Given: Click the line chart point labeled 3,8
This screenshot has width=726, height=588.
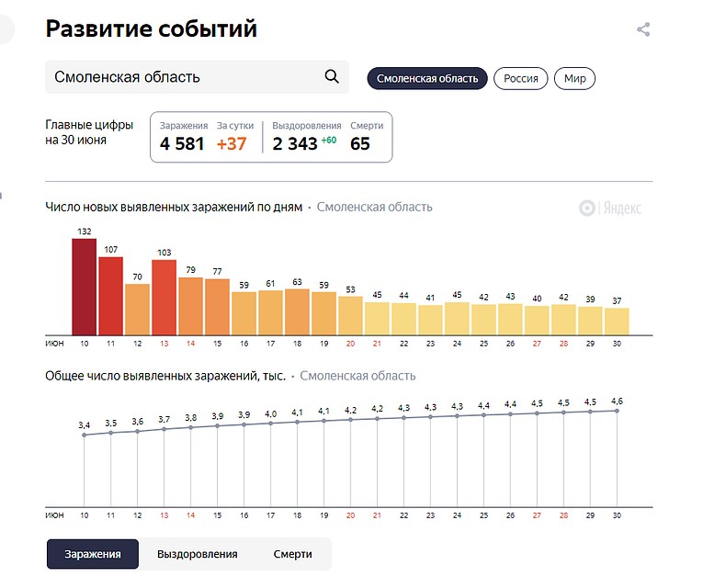Looking at the screenshot, I should pyautogui.click(x=191, y=427).
